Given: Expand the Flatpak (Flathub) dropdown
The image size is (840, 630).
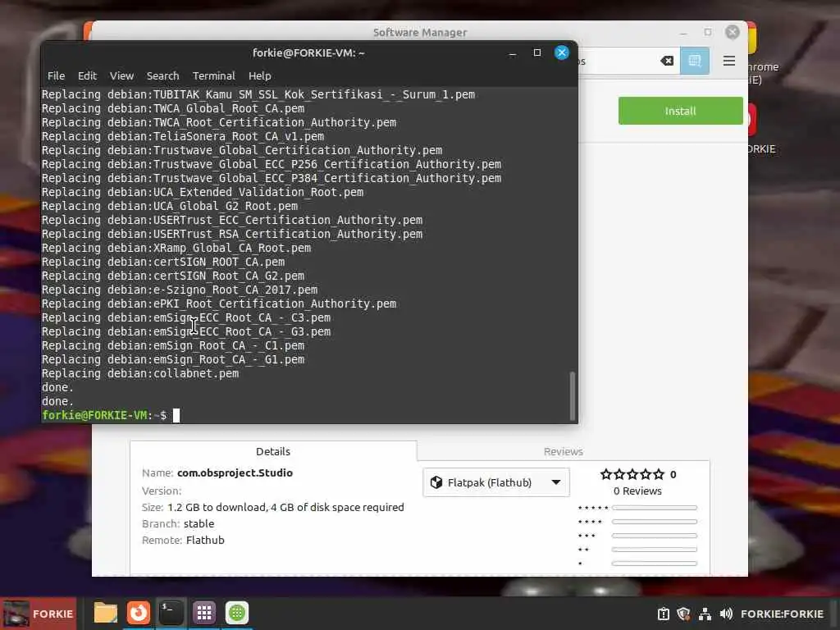Looking at the screenshot, I should click(496, 482).
